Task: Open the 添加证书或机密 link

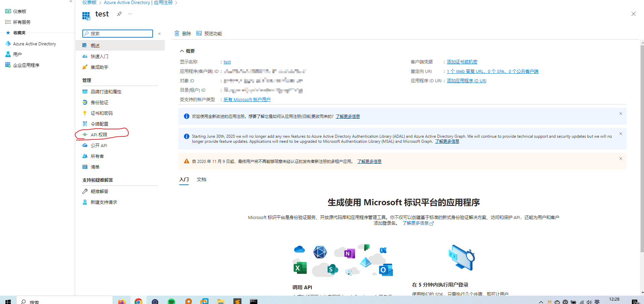Action: pos(462,61)
